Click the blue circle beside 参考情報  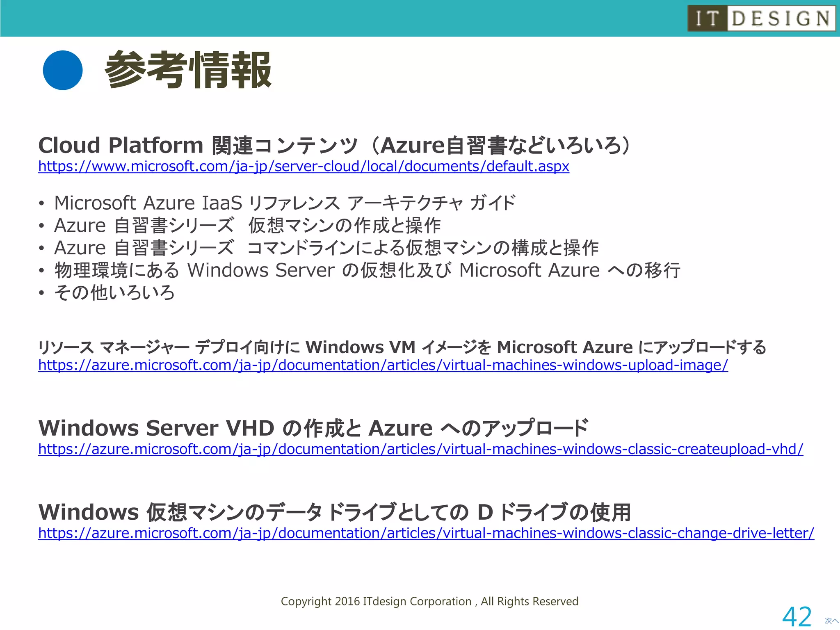(x=63, y=70)
